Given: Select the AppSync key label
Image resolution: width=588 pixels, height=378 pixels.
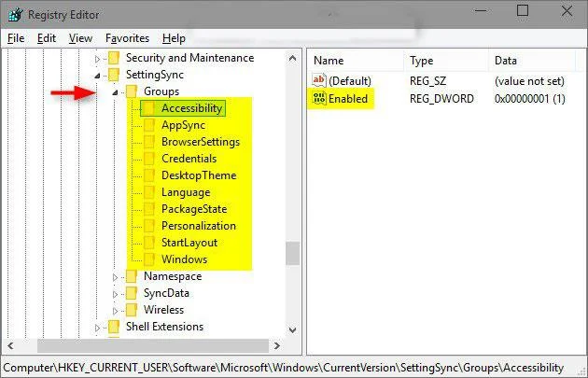Looking at the screenshot, I should click(183, 125).
